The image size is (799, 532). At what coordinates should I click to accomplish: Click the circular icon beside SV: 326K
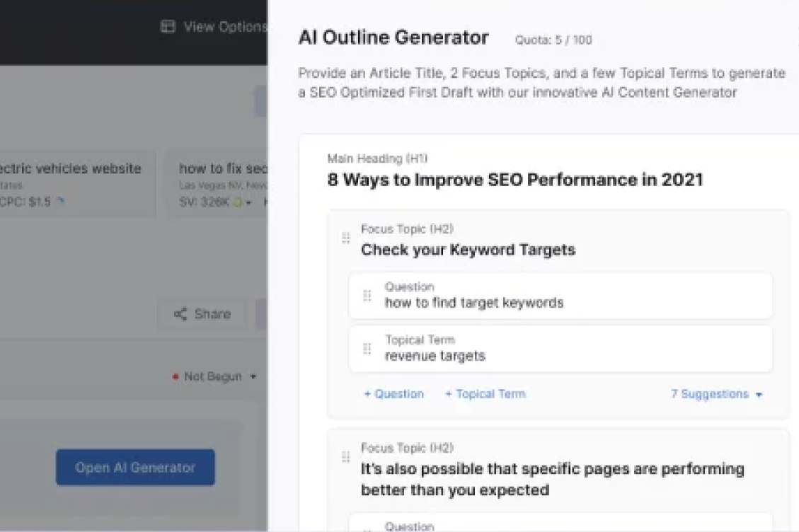(x=238, y=202)
